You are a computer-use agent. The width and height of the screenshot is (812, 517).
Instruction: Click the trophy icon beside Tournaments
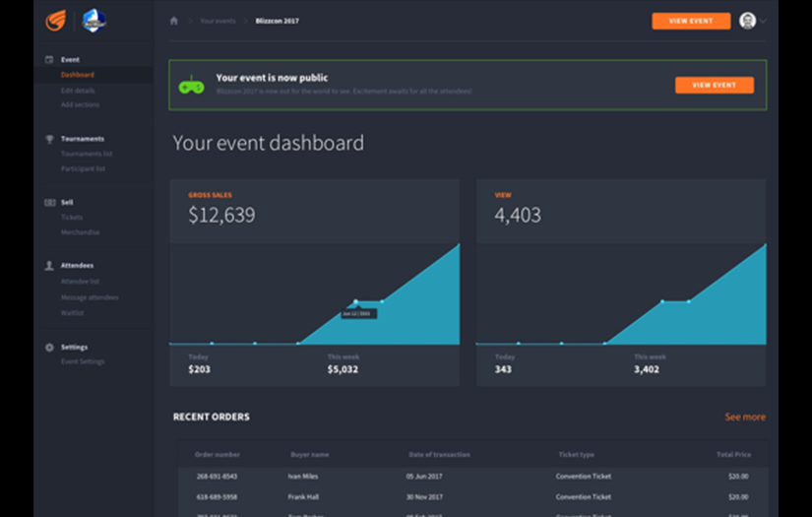49,139
